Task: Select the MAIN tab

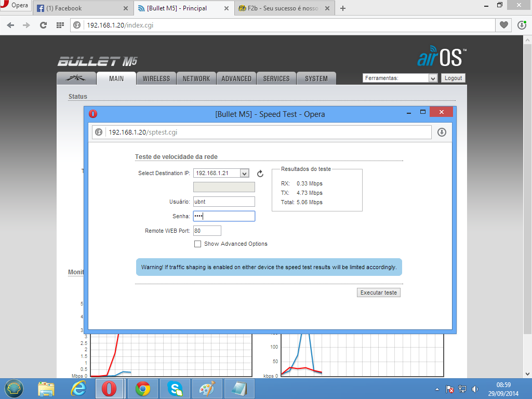Action: click(116, 78)
